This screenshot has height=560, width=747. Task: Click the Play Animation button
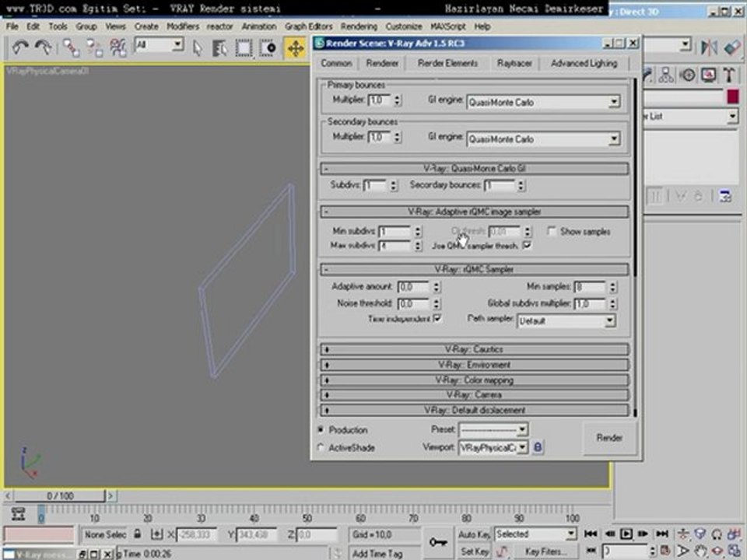coord(626,534)
